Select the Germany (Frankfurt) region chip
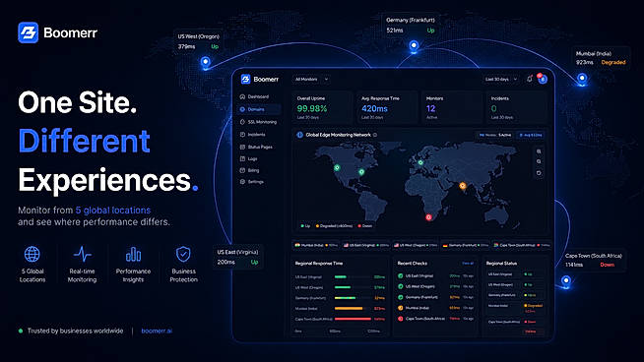The height and width of the screenshot is (362, 644). click(x=465, y=245)
